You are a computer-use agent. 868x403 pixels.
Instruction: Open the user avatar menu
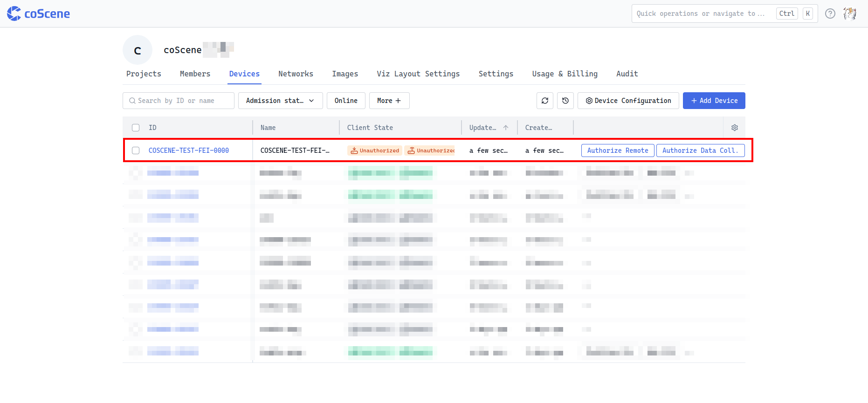pyautogui.click(x=849, y=14)
